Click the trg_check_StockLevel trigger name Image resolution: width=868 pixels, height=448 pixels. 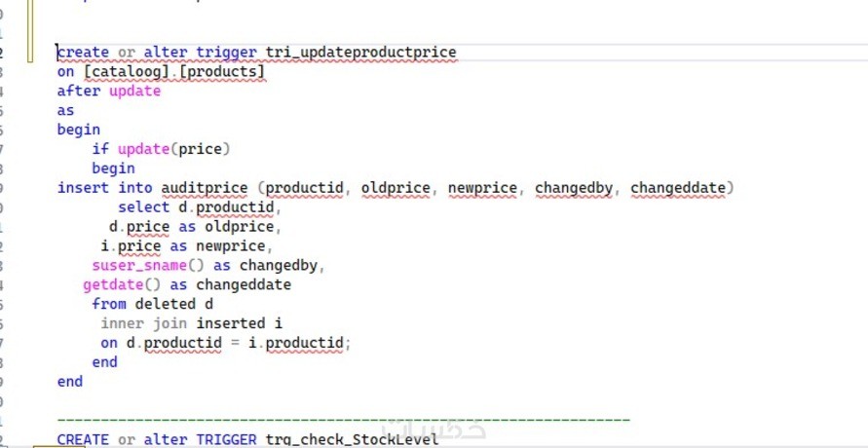[352, 440]
